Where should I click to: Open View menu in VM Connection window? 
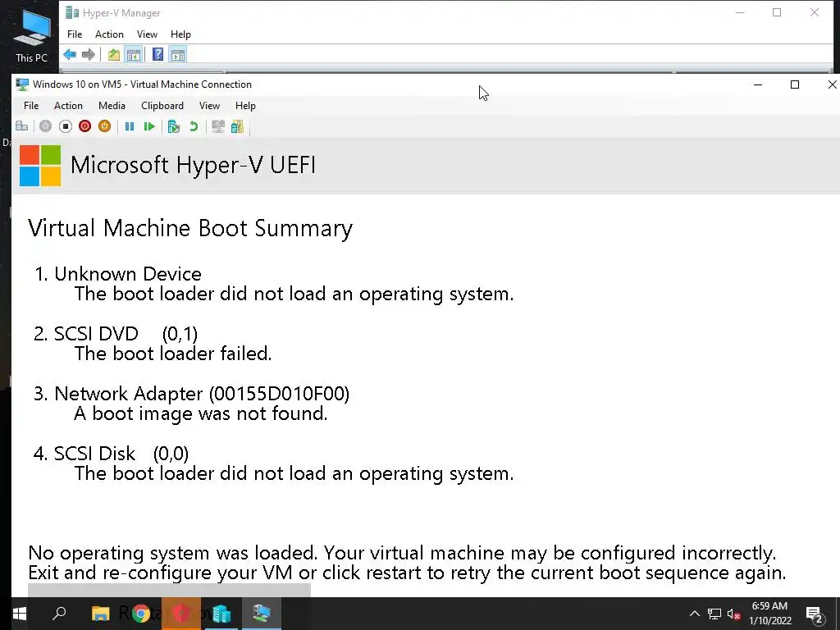(209, 106)
